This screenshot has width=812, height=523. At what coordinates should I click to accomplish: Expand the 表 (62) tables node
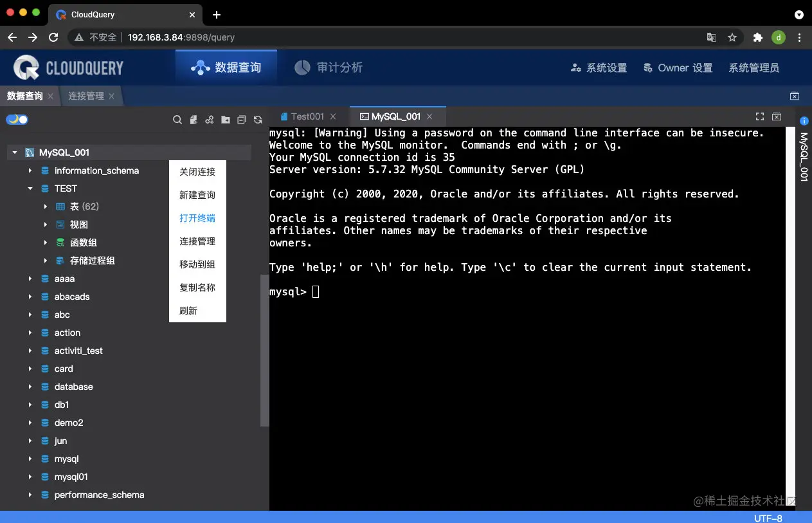tap(45, 206)
